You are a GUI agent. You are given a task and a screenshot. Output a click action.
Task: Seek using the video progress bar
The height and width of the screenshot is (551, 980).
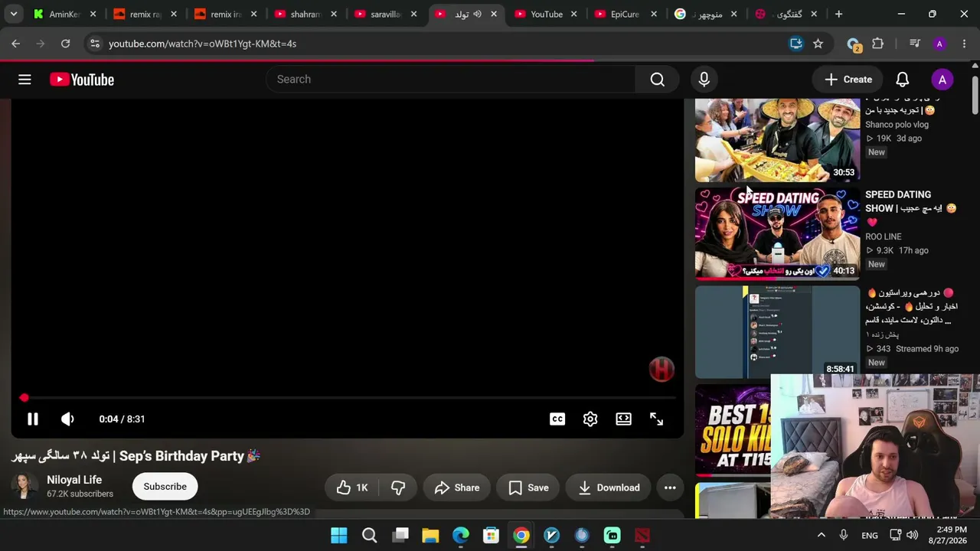pyautogui.click(x=348, y=398)
